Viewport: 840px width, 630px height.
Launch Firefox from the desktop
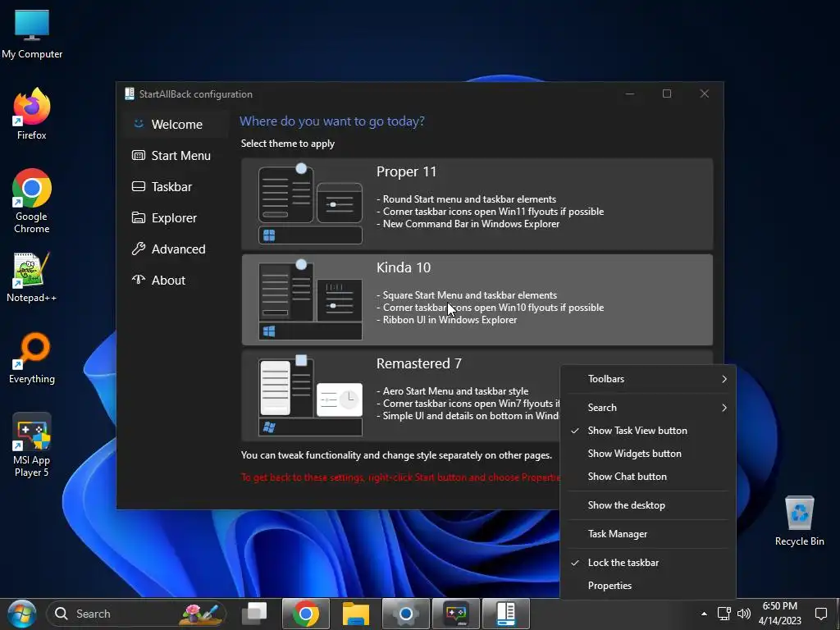[x=32, y=114]
